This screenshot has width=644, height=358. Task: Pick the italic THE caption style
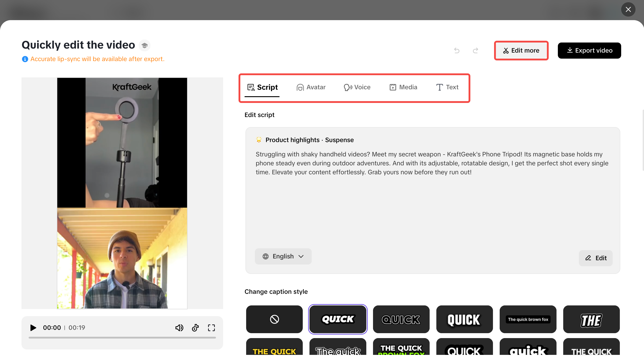(591, 319)
